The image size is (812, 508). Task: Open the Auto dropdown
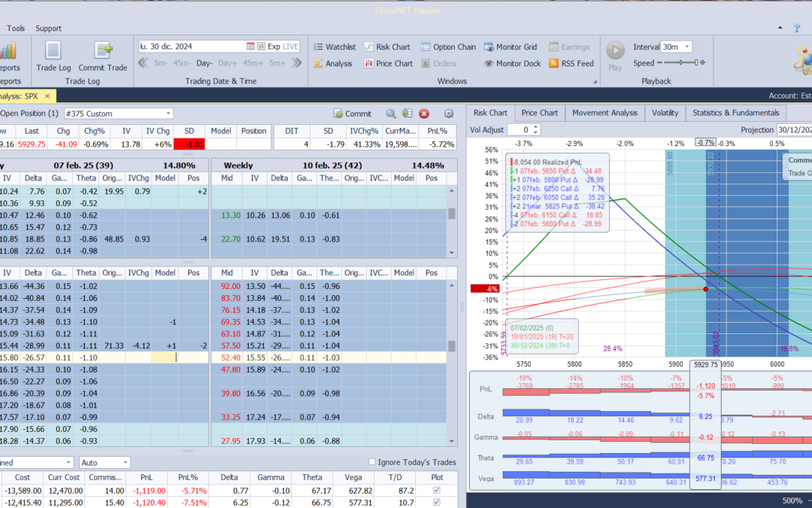pos(126,462)
